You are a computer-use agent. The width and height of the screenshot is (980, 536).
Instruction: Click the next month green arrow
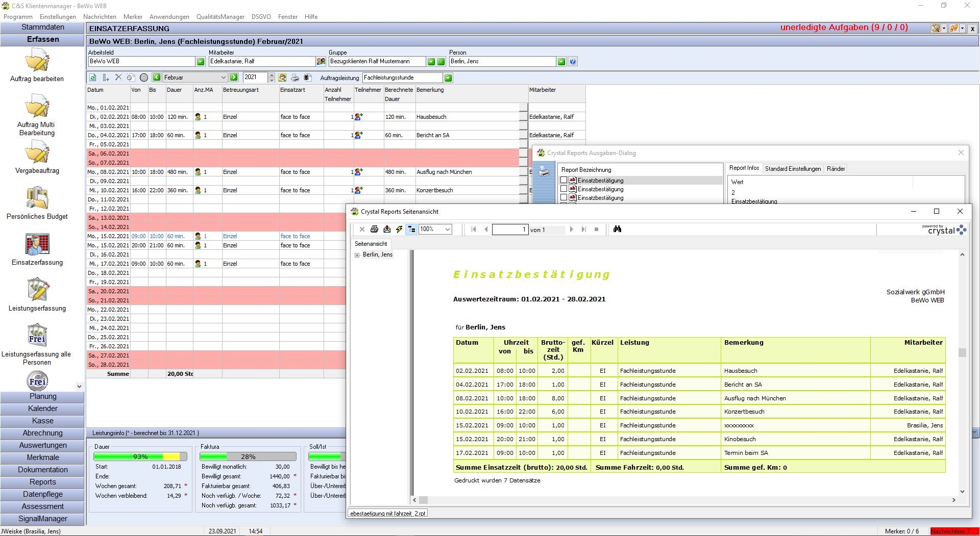(234, 78)
